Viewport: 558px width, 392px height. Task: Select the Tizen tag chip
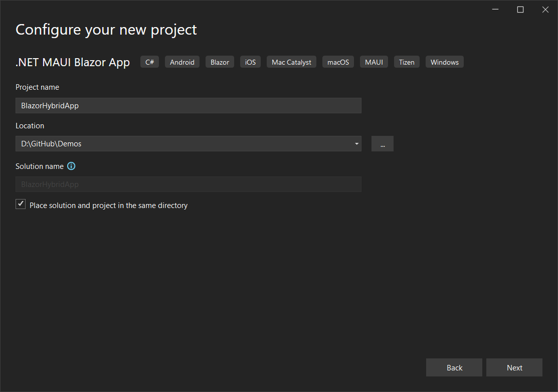pyautogui.click(x=406, y=62)
